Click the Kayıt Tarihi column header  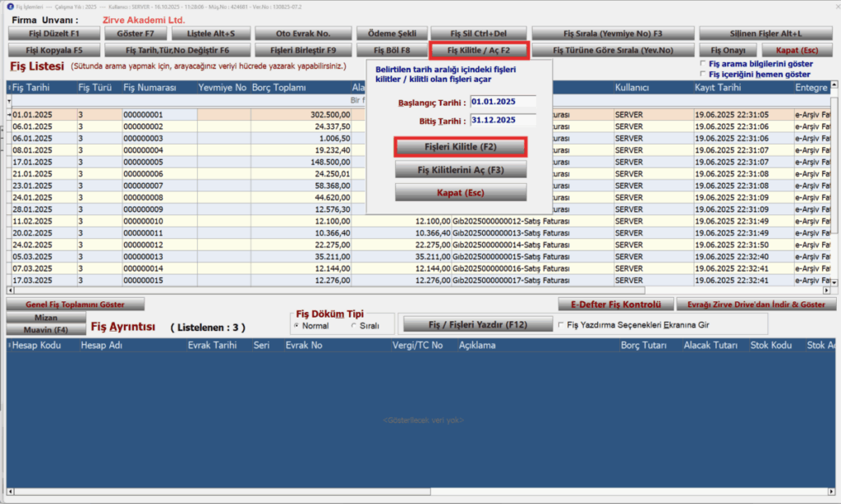coord(742,87)
